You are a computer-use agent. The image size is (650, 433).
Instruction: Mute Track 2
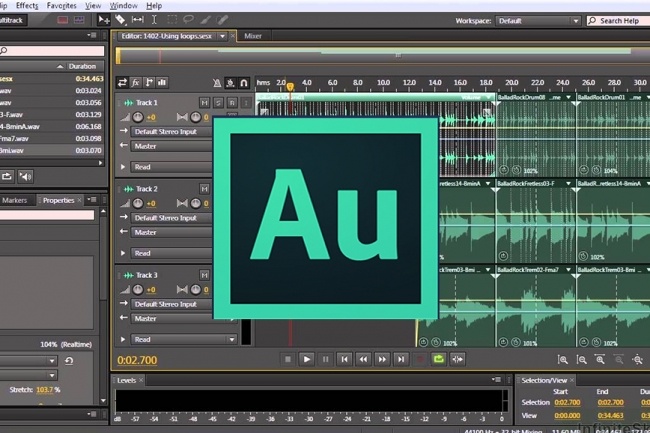(x=204, y=189)
